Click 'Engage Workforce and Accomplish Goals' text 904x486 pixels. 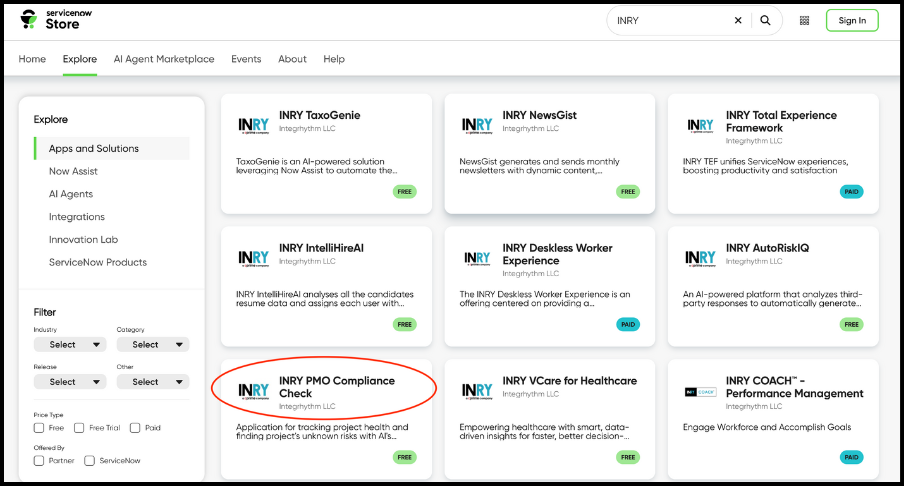767,427
